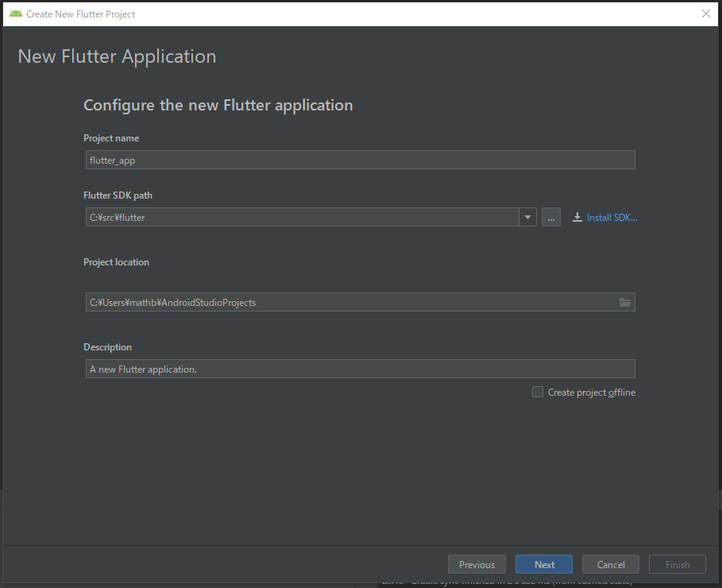Go back with the Previous button
Screen dimensions: 722x588
(477, 564)
